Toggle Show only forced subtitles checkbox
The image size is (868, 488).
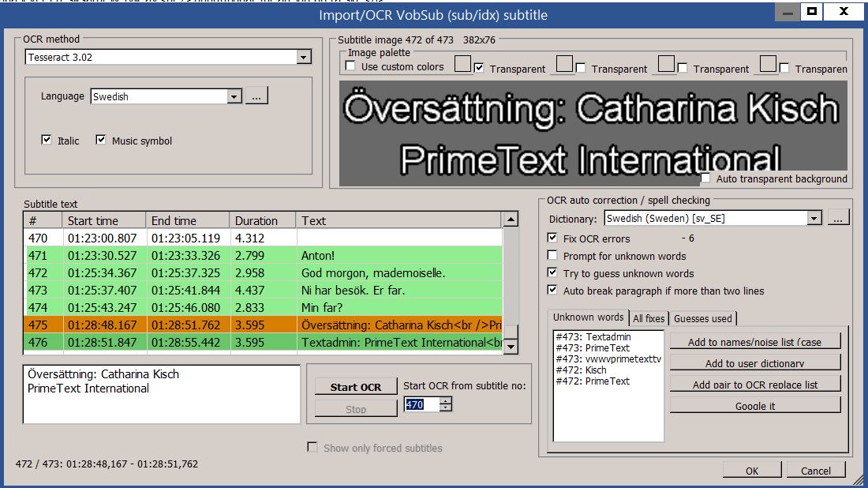(312, 447)
